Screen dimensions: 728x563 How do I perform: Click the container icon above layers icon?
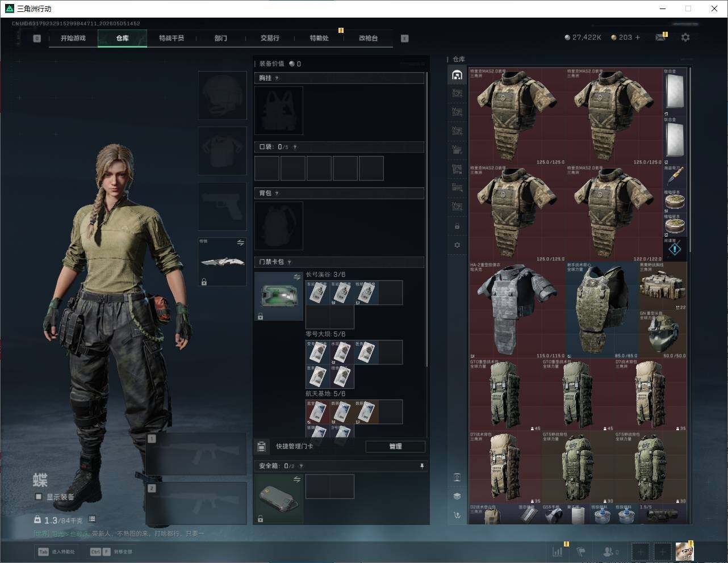pyautogui.click(x=457, y=477)
